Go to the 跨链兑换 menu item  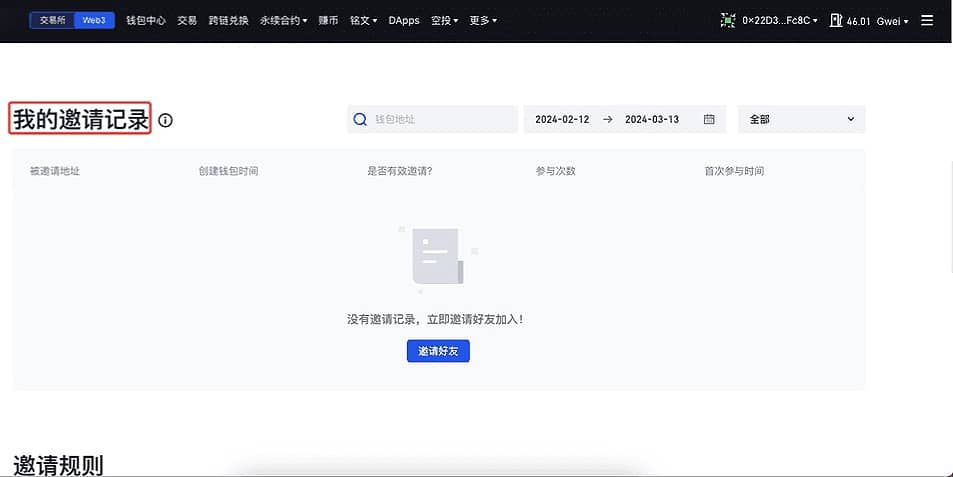click(x=228, y=20)
